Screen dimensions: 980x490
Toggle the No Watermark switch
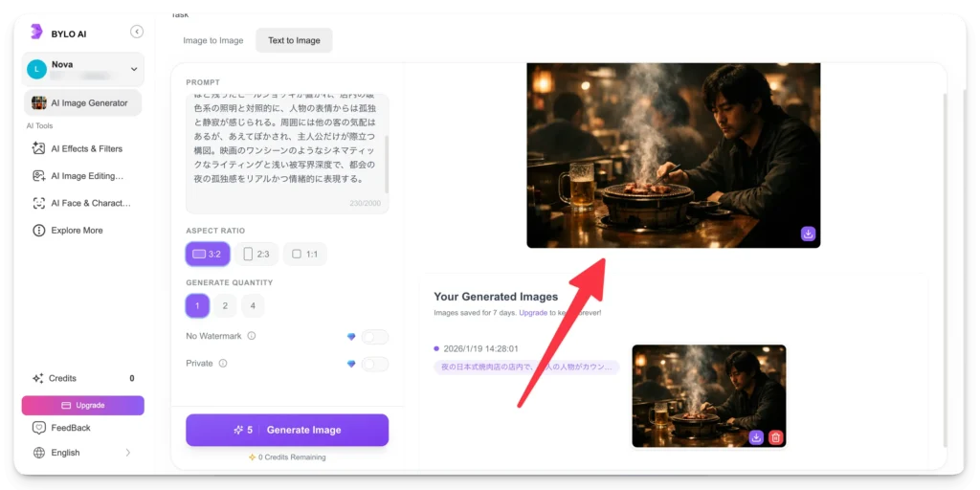pos(375,337)
